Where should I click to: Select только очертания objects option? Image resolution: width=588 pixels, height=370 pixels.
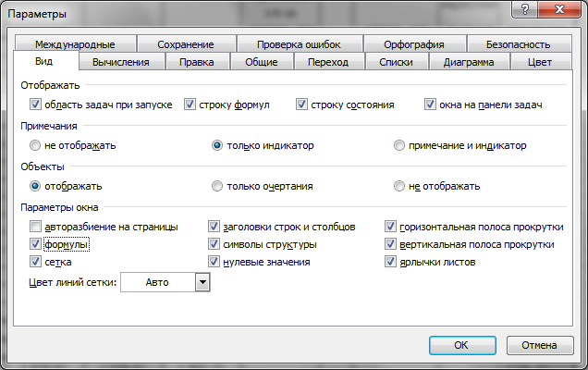pos(217,186)
